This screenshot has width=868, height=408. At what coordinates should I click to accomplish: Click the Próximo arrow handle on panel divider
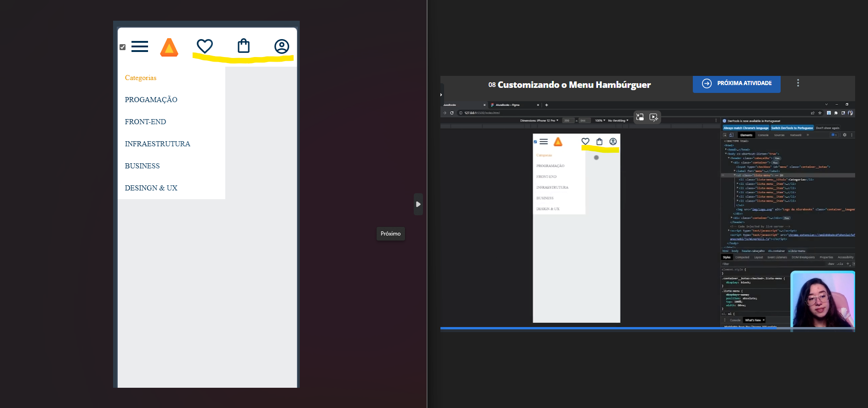point(418,204)
